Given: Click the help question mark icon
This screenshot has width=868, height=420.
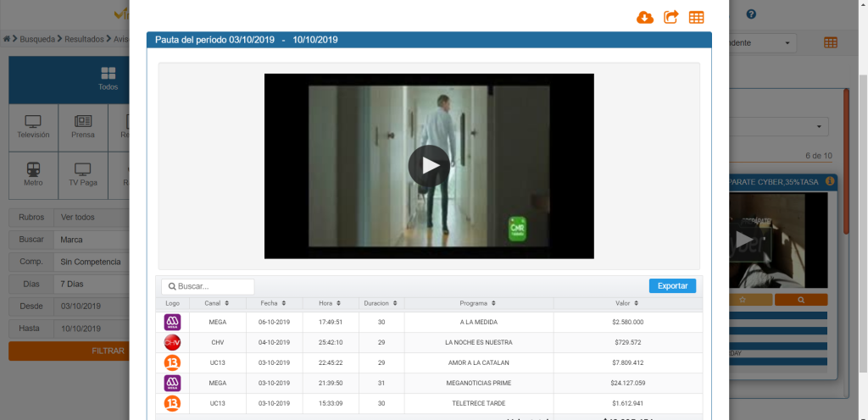Looking at the screenshot, I should click(x=751, y=14).
